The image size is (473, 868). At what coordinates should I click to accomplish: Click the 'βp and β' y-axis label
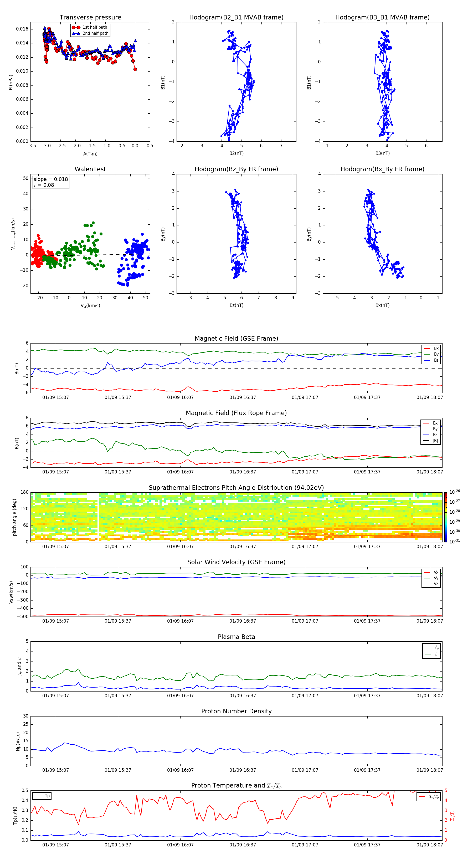19,667
